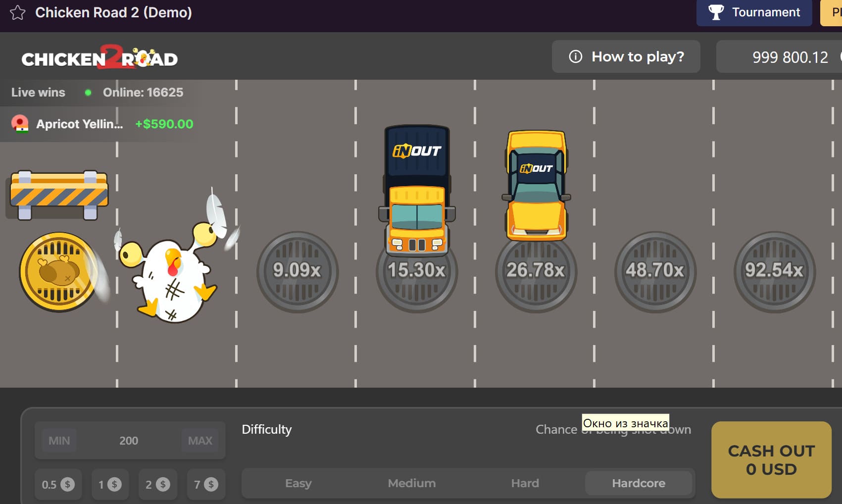Click the 92.54x manhole multiplier
Screen dimensions: 842x504
[774, 272]
